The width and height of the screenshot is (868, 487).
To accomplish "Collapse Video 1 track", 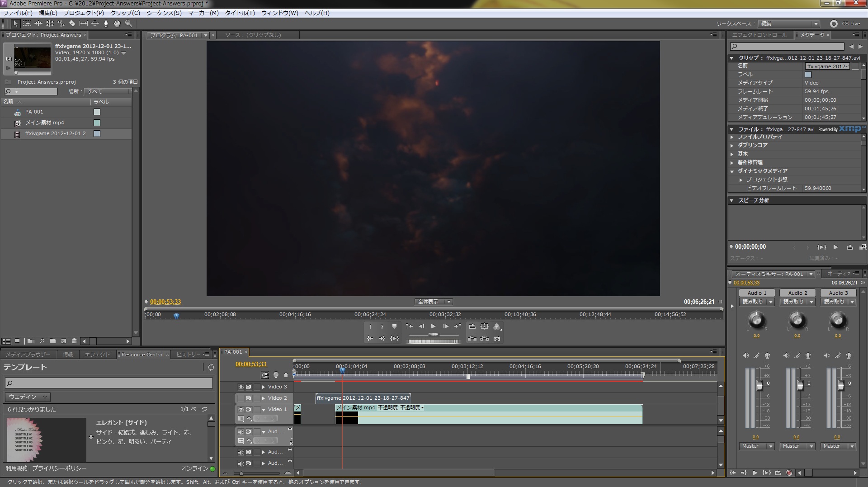I will point(264,410).
